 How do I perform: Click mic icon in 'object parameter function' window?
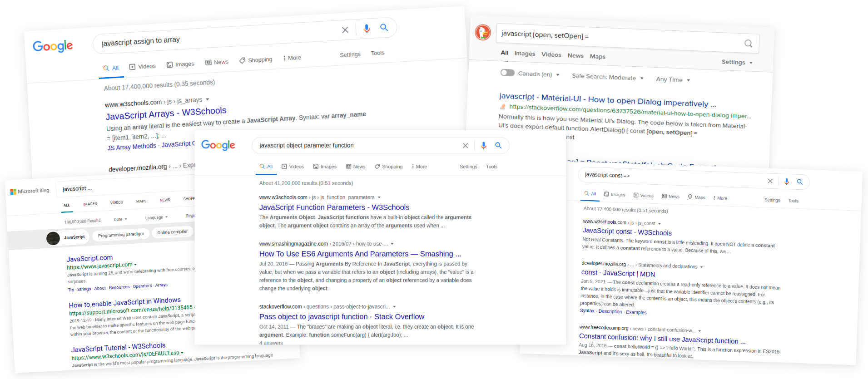pyautogui.click(x=484, y=145)
